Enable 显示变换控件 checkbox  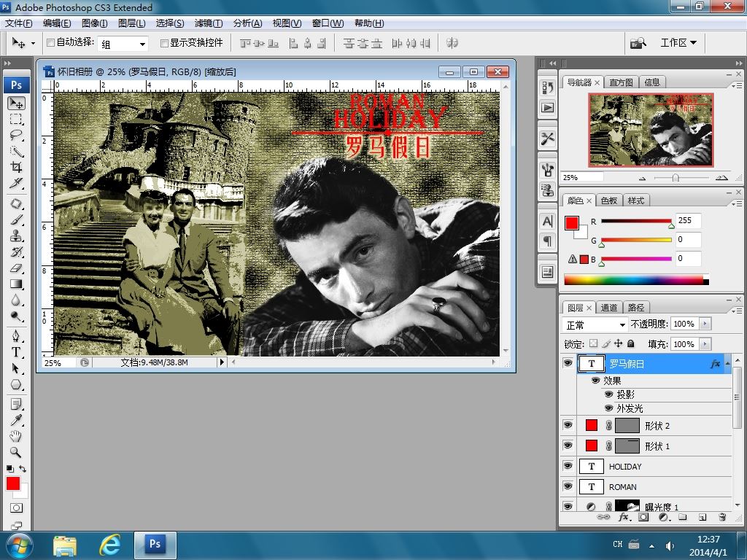pos(164,43)
